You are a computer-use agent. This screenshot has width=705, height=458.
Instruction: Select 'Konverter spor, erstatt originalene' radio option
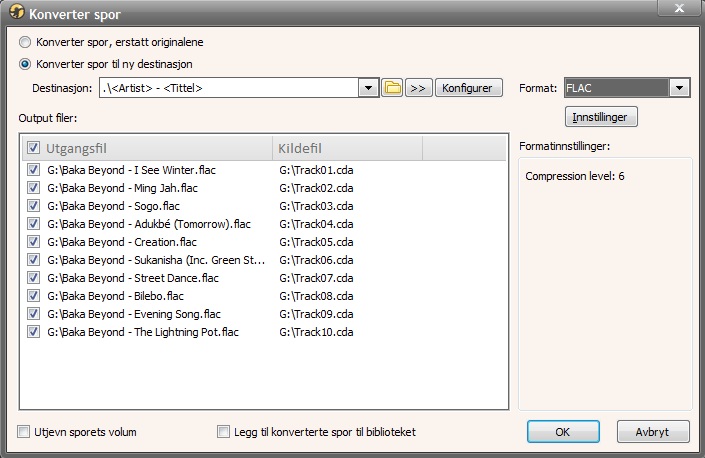(x=25, y=42)
